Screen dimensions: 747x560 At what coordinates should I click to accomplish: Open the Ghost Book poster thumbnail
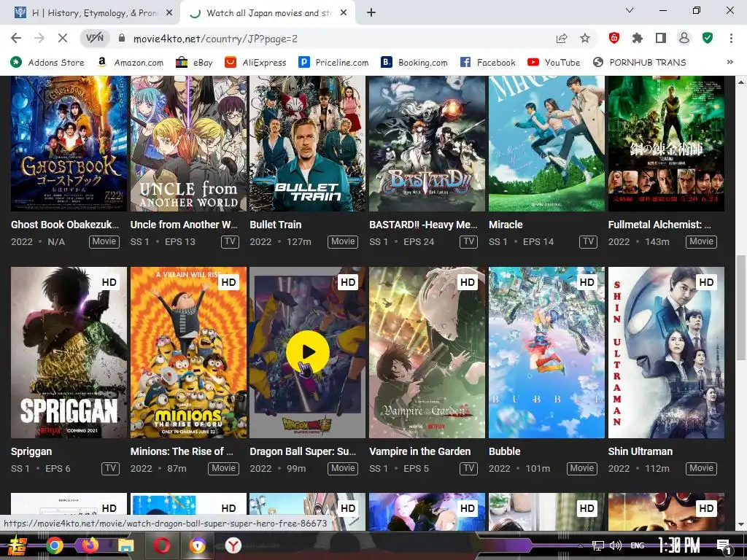pos(69,144)
